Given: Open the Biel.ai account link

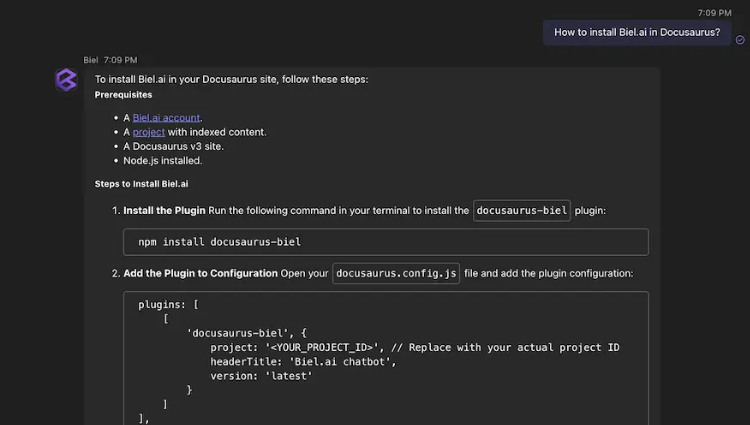Looking at the screenshot, I should (166, 118).
